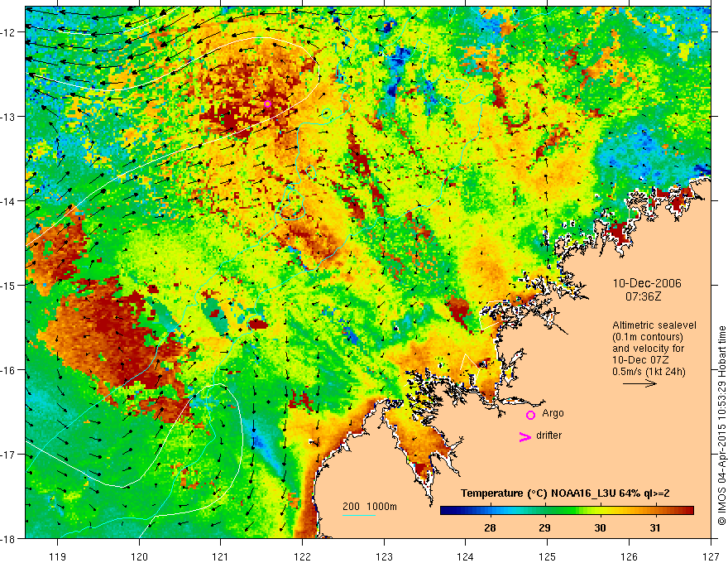The image size is (728, 563).
Task: Click the '29' color bar label
Action: click(x=544, y=527)
